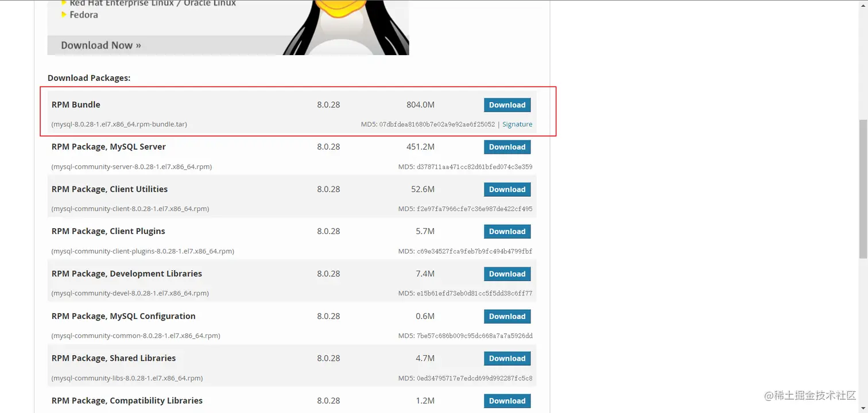Image resolution: width=868 pixels, height=413 pixels.
Task: Select 'RPM Package, Shared Libraries' title
Action: (114, 358)
